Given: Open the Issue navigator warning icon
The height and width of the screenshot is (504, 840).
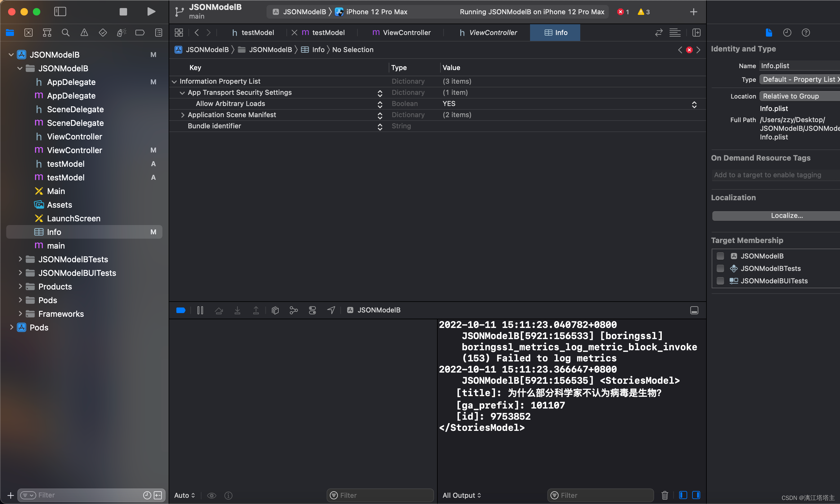Looking at the screenshot, I should pos(84,33).
